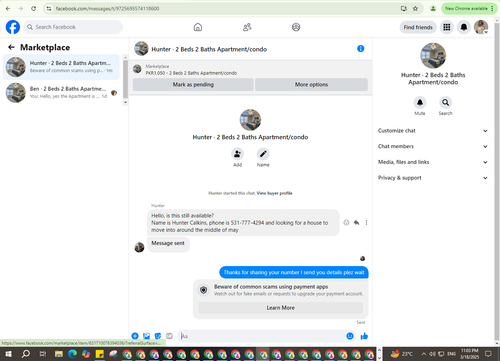Expand Media, files and links section

click(433, 162)
